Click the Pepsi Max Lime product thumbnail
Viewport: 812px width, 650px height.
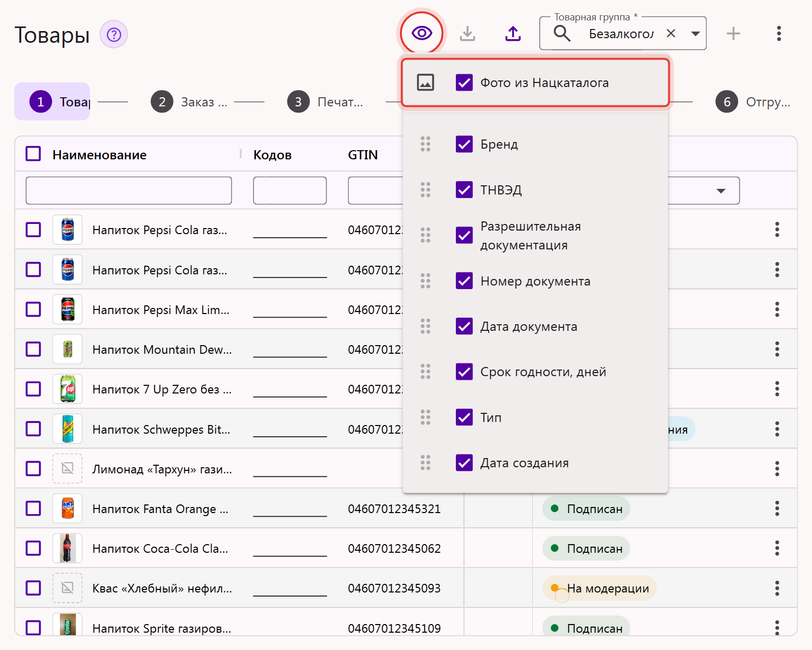68,309
